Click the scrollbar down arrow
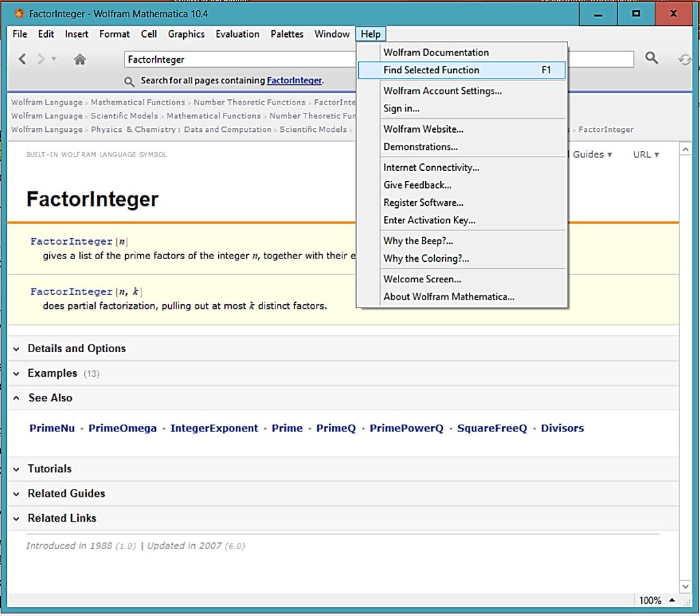This screenshot has height=616, width=700. [x=685, y=586]
